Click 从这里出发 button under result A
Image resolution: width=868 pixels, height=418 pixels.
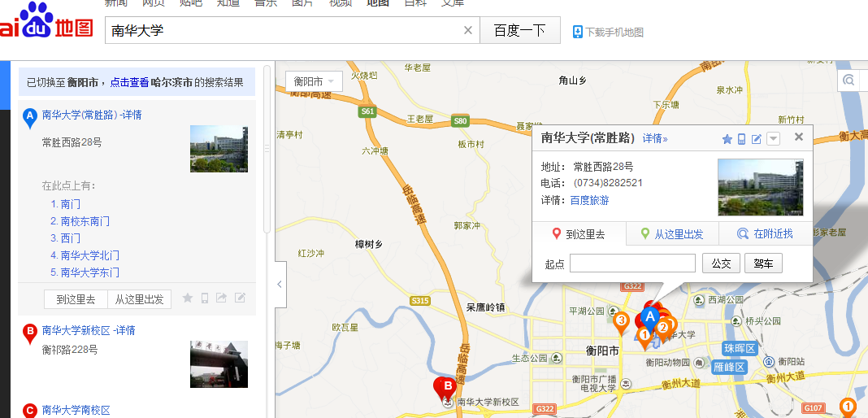[140, 299]
